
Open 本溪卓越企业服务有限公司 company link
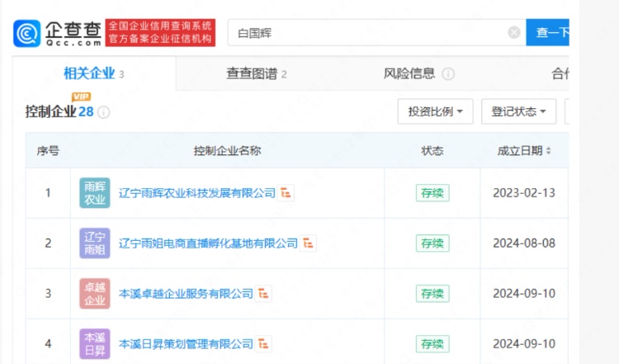(186, 294)
